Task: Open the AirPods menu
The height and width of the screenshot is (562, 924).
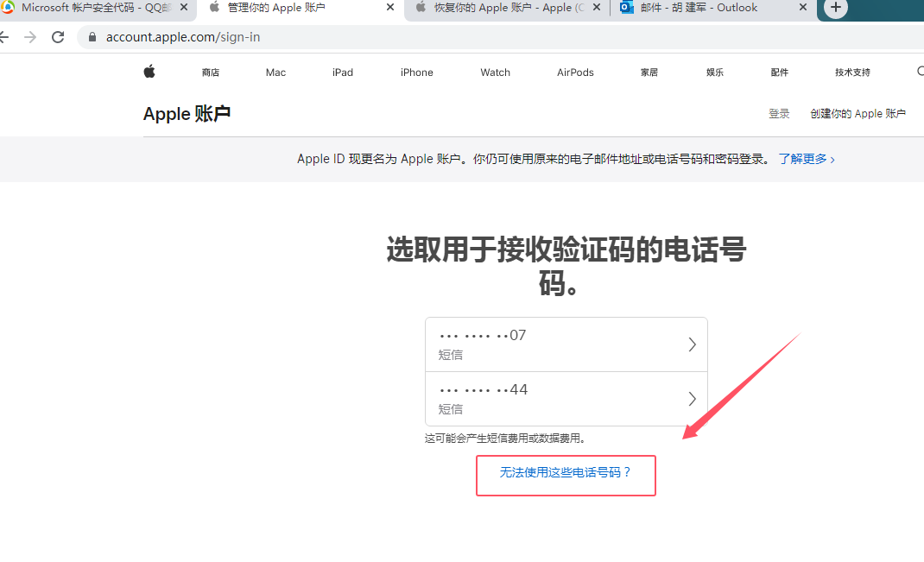Action: pos(575,73)
